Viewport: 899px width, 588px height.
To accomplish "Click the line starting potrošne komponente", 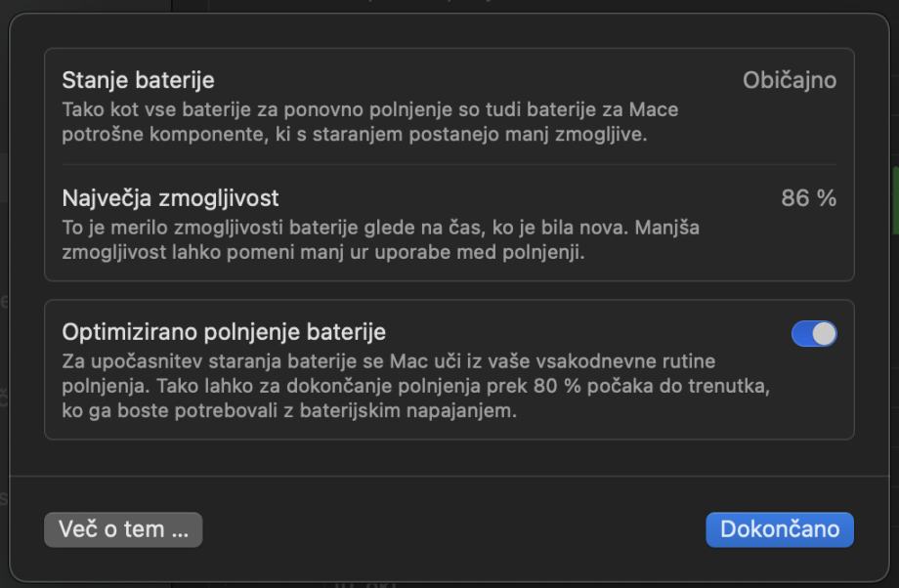I will tap(355, 134).
